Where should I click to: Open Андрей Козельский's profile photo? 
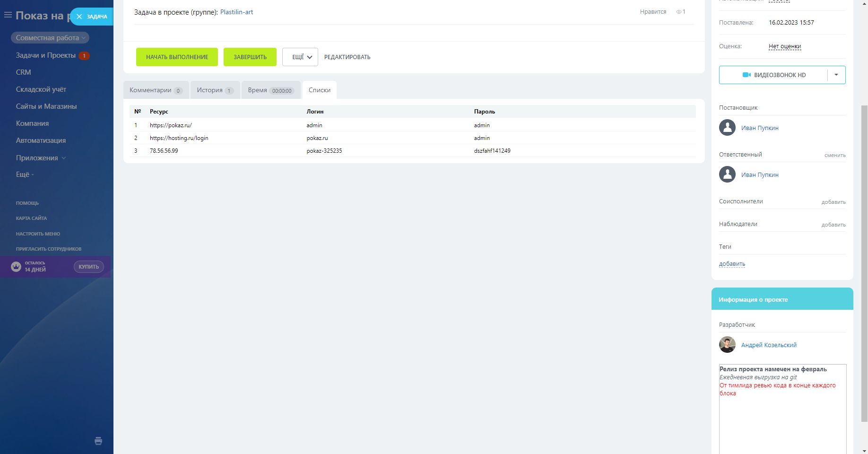coord(727,345)
